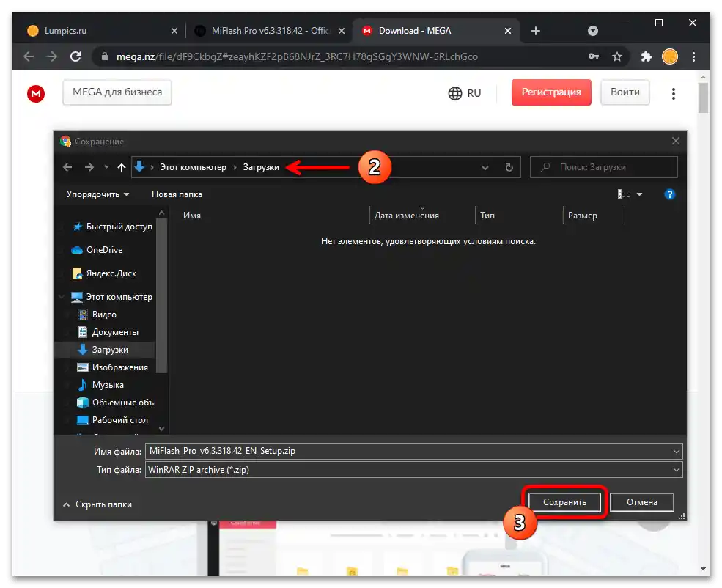Go forward in browser history
The image size is (722, 588).
(x=52, y=56)
